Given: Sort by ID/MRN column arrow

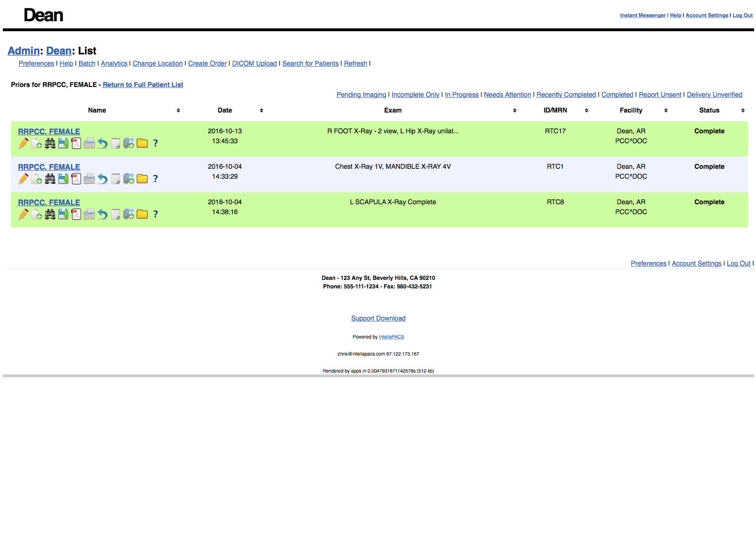Looking at the screenshot, I should point(586,111).
